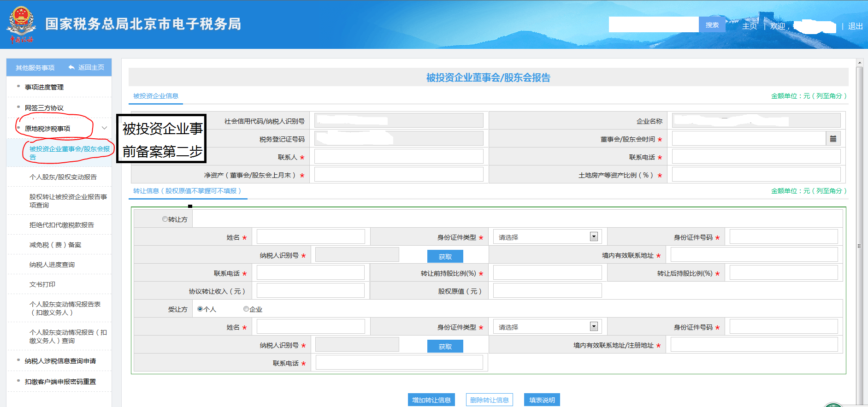868x407 pixels.
Task: Open 个人股东变动情况报告表（扣缴义务人）
Action: 65,308
